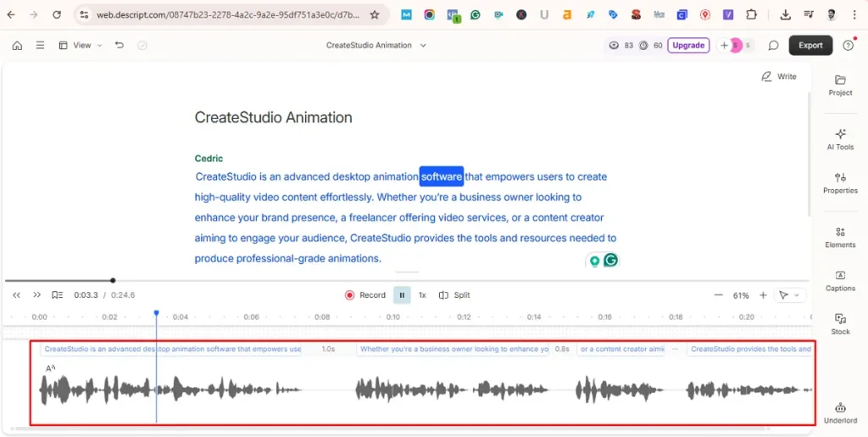Click the browser address bar URL
This screenshot has height=437, width=868.
[228, 15]
